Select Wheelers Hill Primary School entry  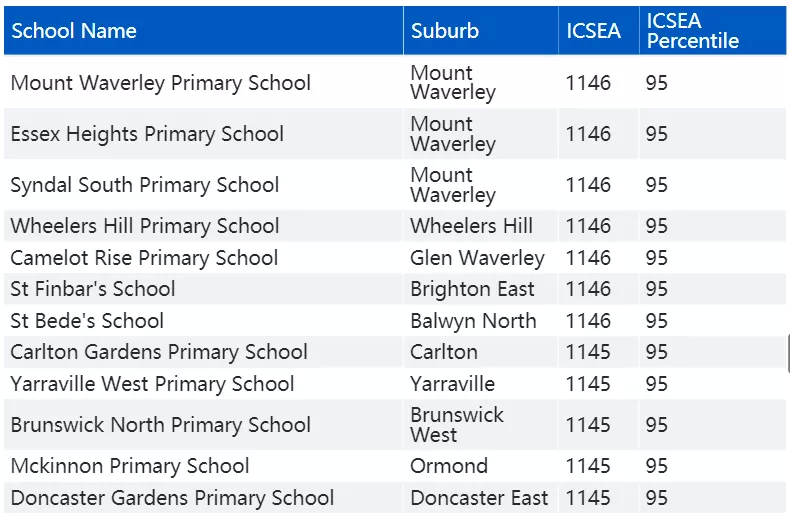point(145,226)
